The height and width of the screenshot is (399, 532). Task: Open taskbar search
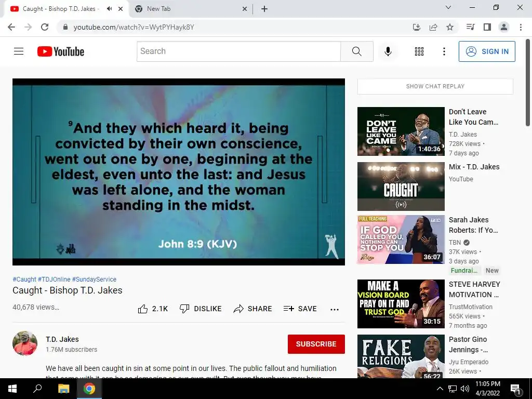(37, 389)
